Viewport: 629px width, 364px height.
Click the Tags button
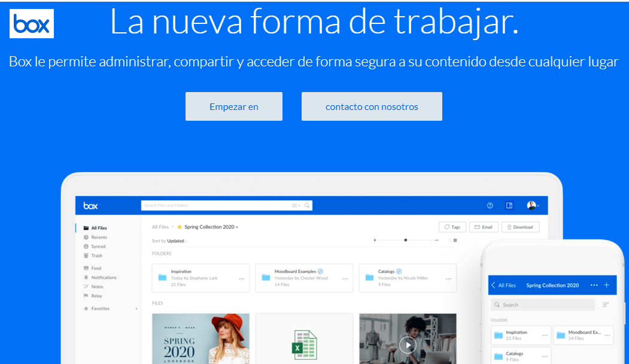452,227
